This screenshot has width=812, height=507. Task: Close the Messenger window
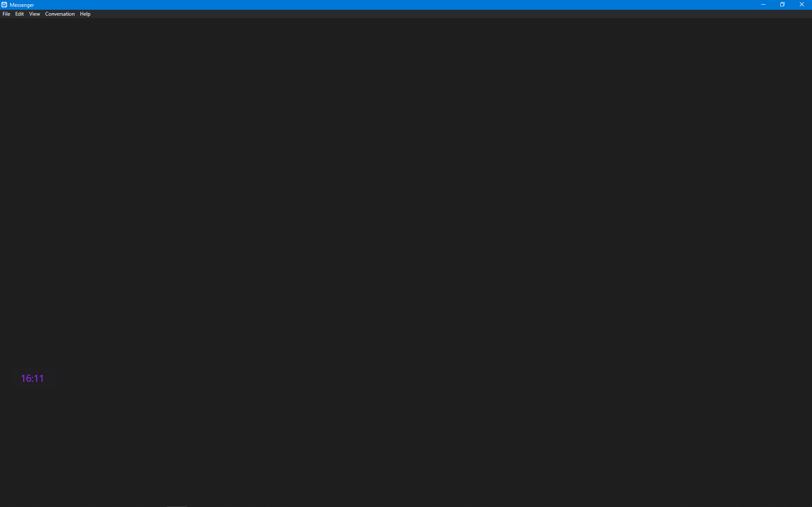click(x=801, y=5)
